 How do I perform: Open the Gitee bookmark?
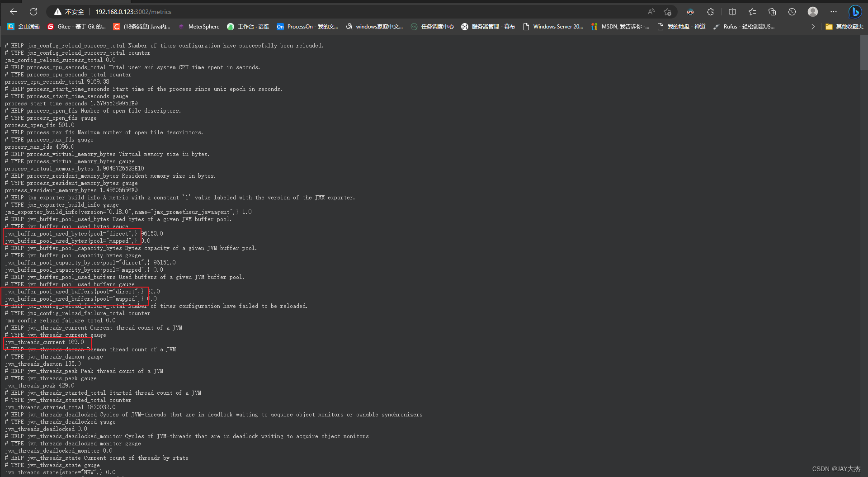76,27
